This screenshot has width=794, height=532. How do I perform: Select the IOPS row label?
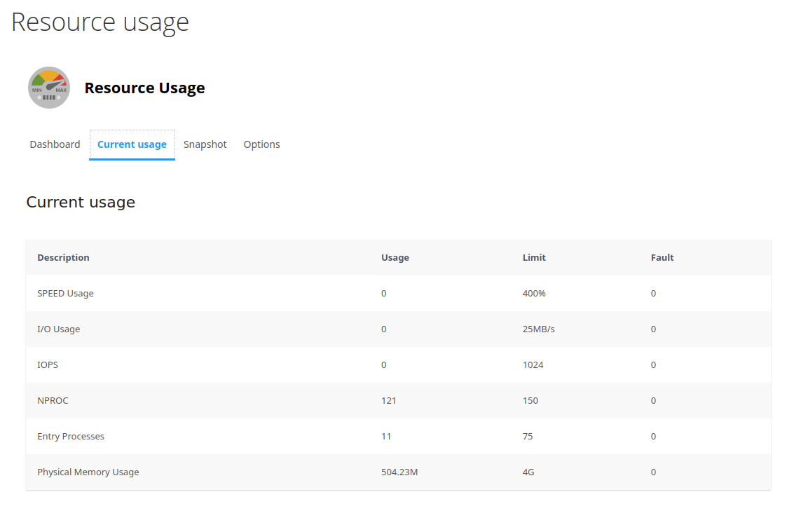[x=48, y=364]
